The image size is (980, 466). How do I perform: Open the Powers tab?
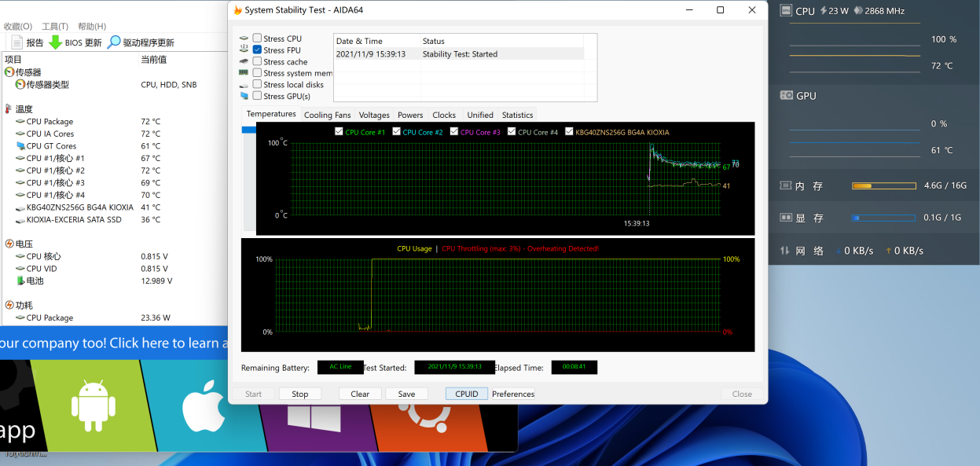[410, 115]
